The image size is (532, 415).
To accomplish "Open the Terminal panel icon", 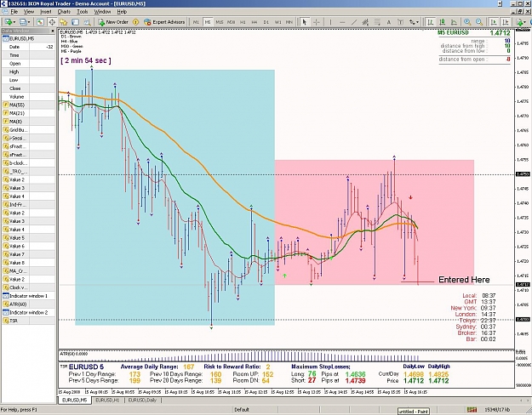I will click(x=75, y=22).
